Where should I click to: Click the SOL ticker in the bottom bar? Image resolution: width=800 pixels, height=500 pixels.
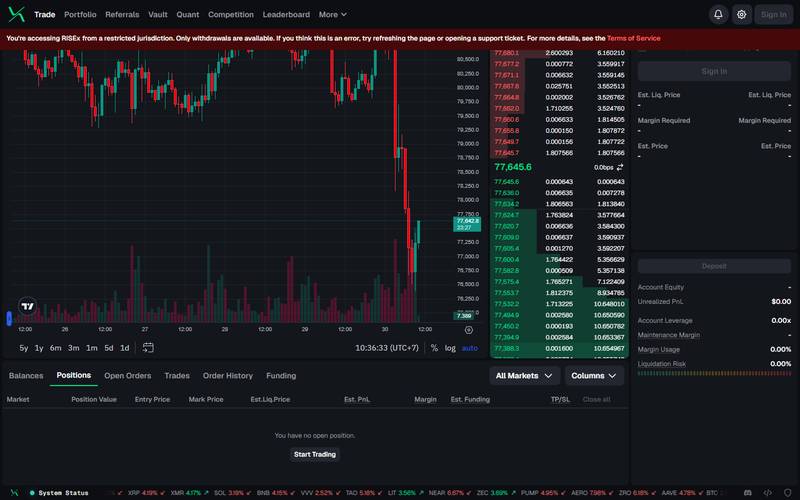point(233,493)
